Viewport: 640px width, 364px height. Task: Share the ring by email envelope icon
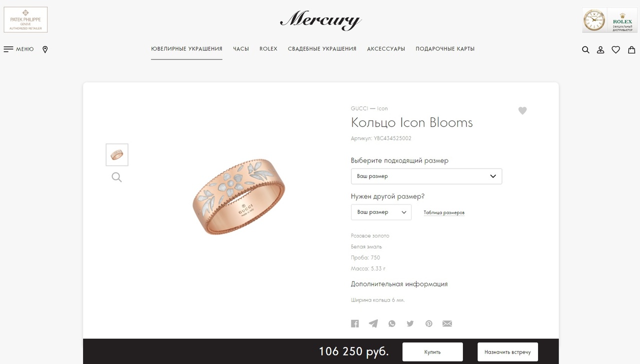coord(447,323)
